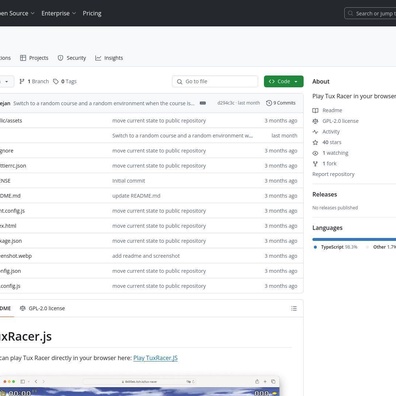The width and height of the screenshot is (396, 396).
Task: Click the Go to file search field
Action: [x=215, y=81]
